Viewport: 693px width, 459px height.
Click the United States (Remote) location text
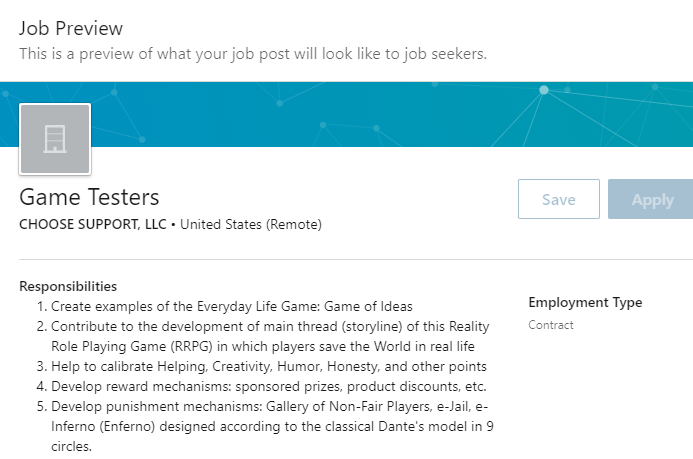pos(251,224)
